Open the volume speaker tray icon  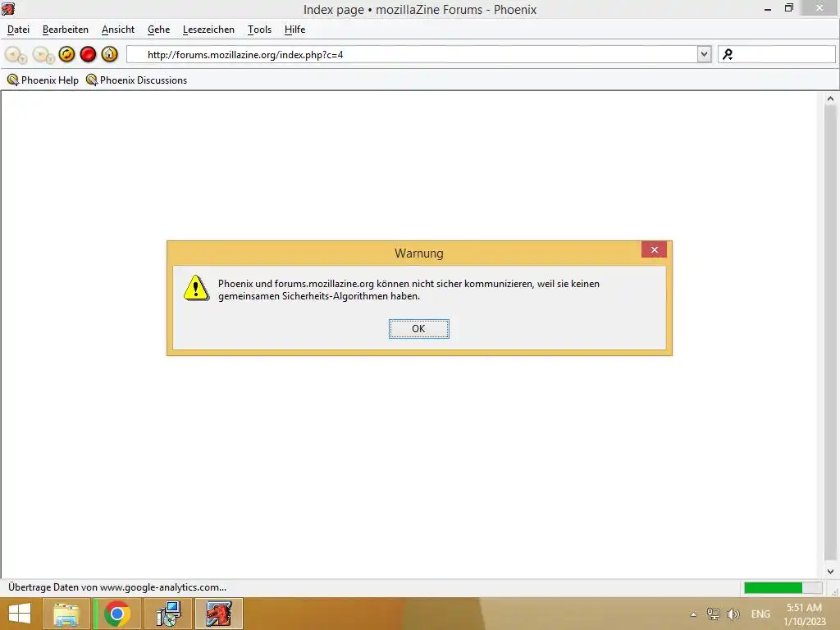coord(733,614)
